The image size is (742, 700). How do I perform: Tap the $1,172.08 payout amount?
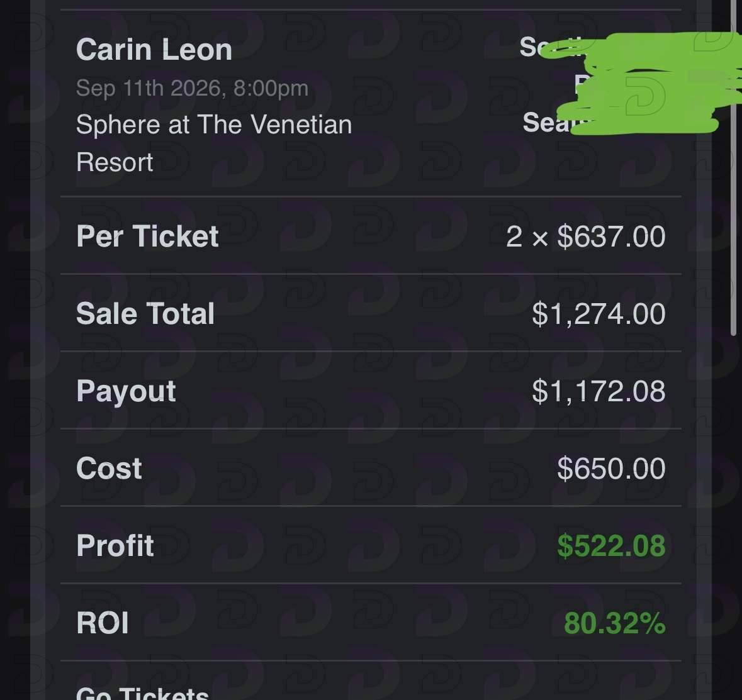click(x=599, y=392)
